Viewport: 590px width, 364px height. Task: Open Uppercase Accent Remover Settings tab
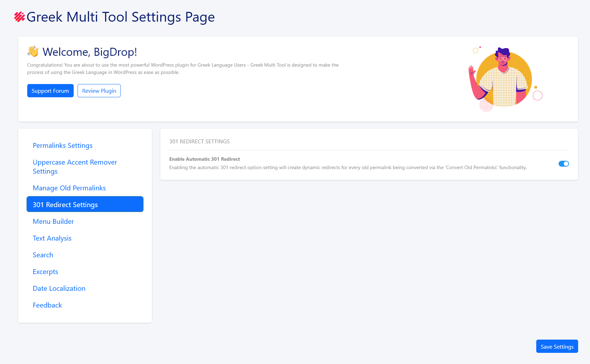tap(75, 167)
